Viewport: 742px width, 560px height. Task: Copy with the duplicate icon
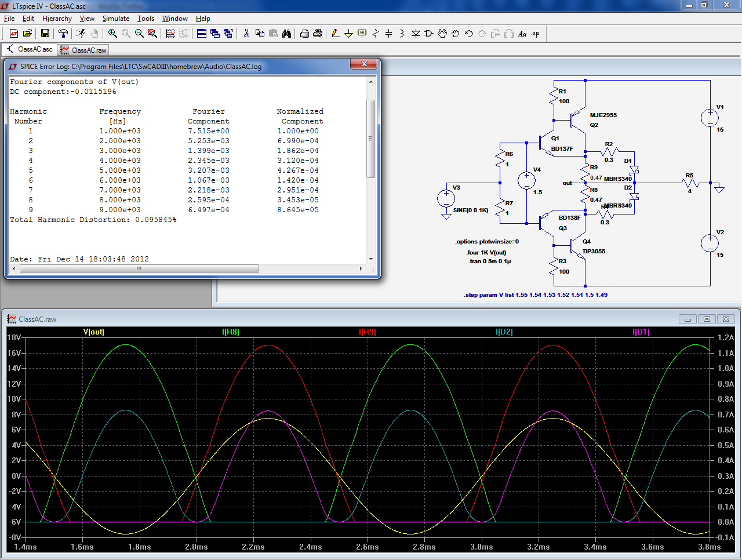point(260,34)
